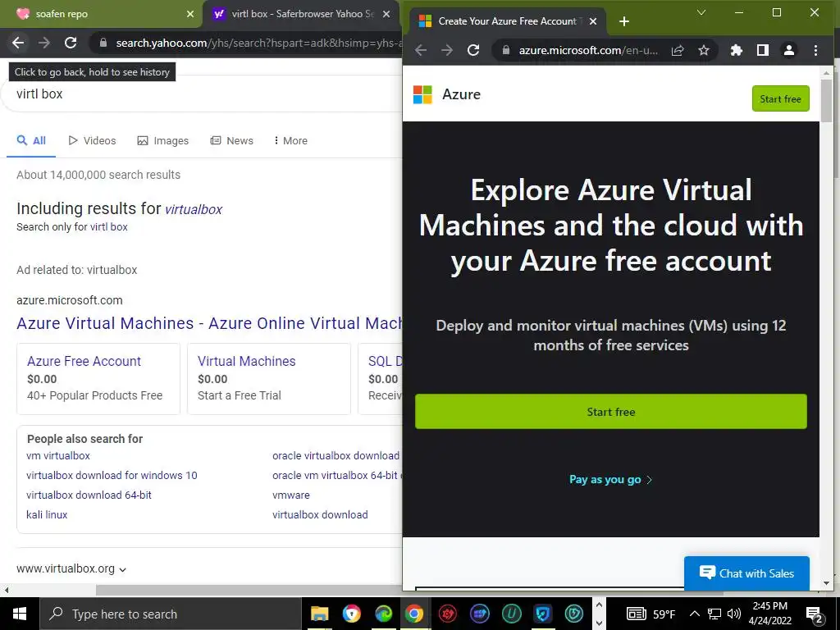This screenshot has width=840, height=630.
Task: Open the volume speaker tray icon
Action: tap(734, 614)
